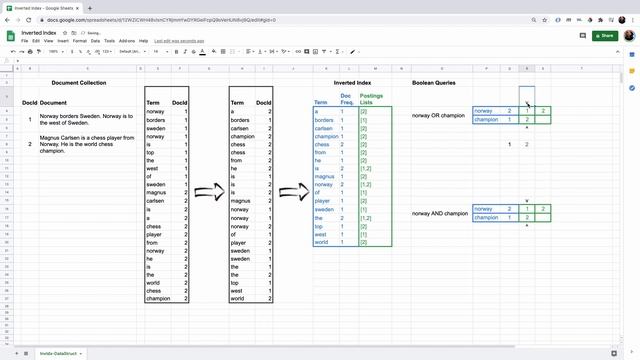Click the Add sheet plus button

tap(17, 353)
